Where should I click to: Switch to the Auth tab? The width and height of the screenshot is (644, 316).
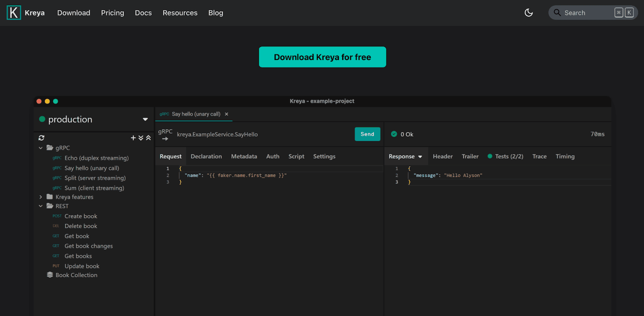coord(273,157)
